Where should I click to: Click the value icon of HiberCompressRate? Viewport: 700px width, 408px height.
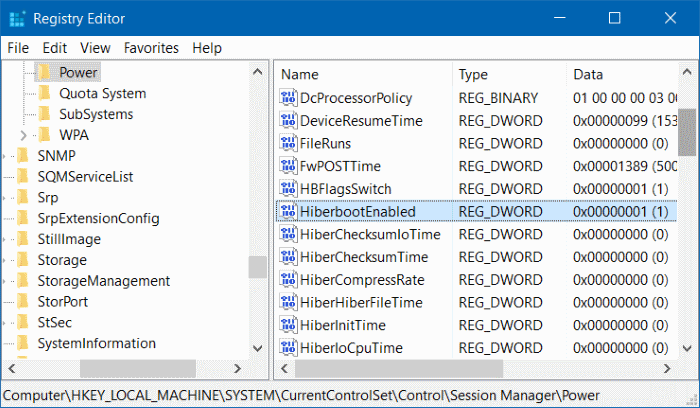(288, 279)
